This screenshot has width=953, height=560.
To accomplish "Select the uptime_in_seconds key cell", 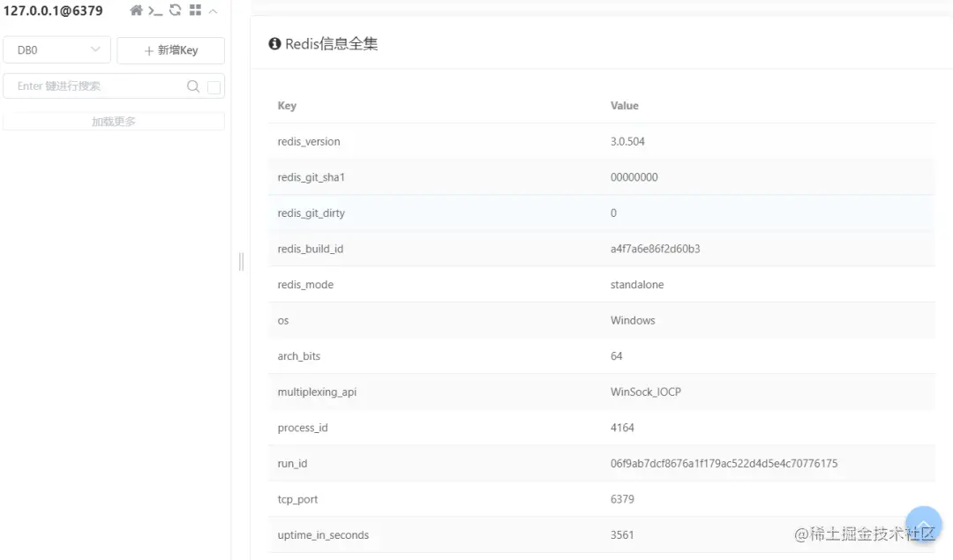I will 323,535.
